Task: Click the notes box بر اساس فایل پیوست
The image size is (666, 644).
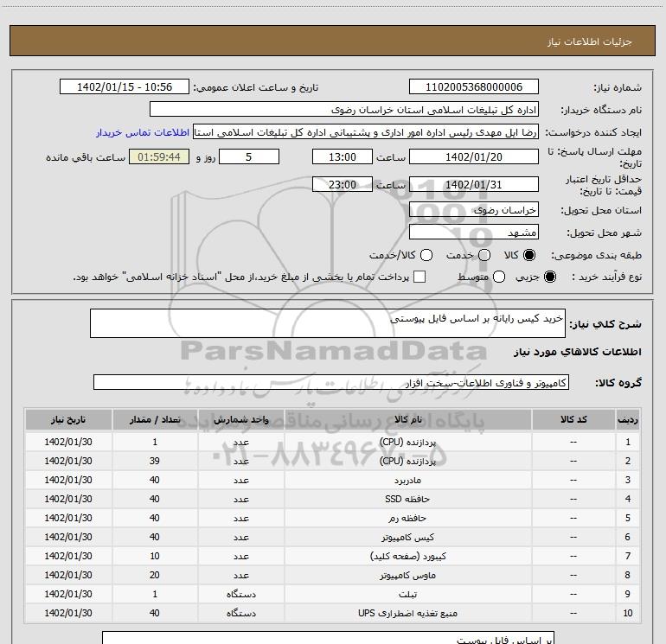Action: (x=328, y=638)
